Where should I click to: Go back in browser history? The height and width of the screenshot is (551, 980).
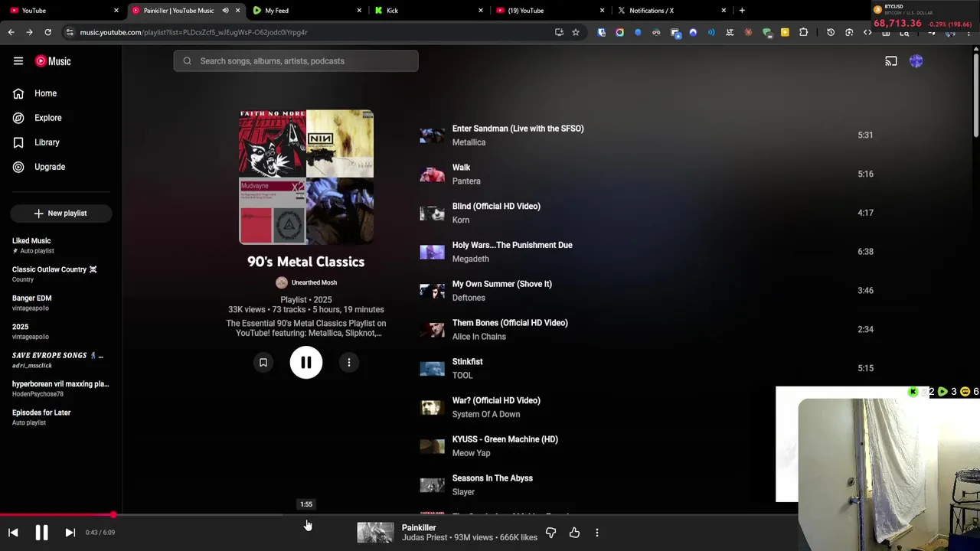click(11, 32)
